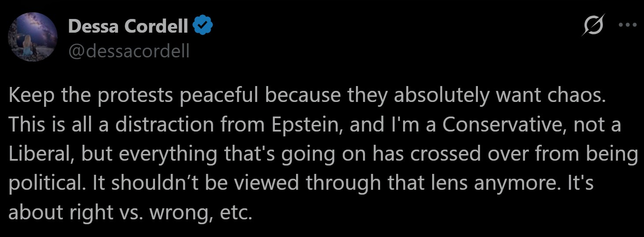
Task: Click the word "everything" in the post
Action: [169, 154]
